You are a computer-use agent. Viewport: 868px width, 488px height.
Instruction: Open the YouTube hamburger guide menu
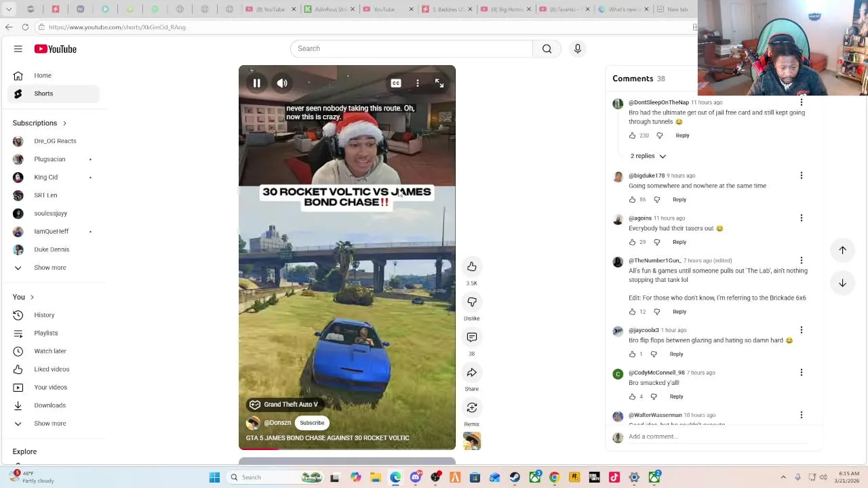(18, 49)
